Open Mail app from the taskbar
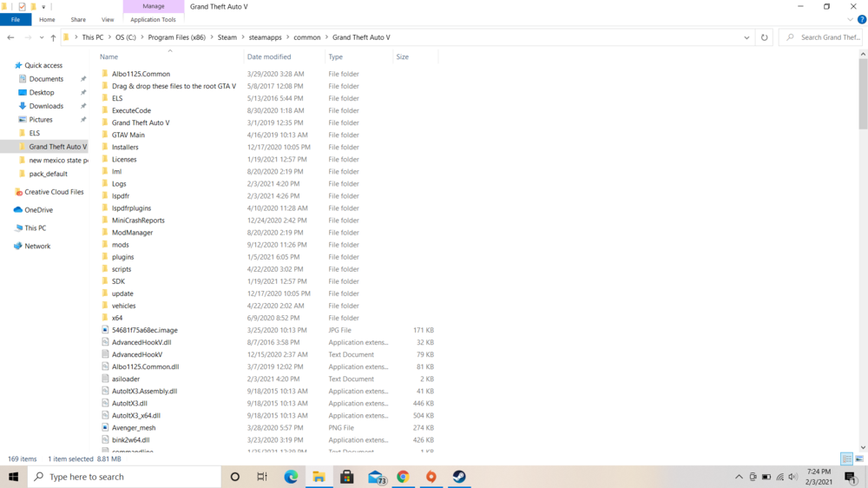 coord(375,477)
